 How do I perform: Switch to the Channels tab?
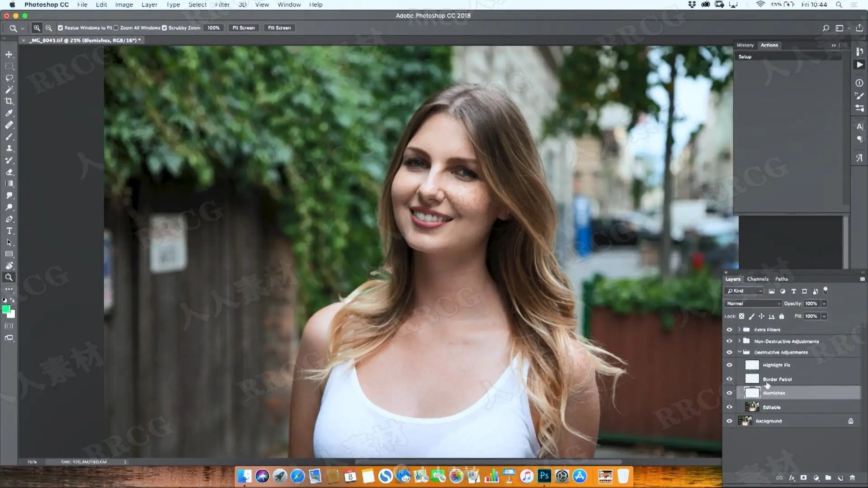757,279
